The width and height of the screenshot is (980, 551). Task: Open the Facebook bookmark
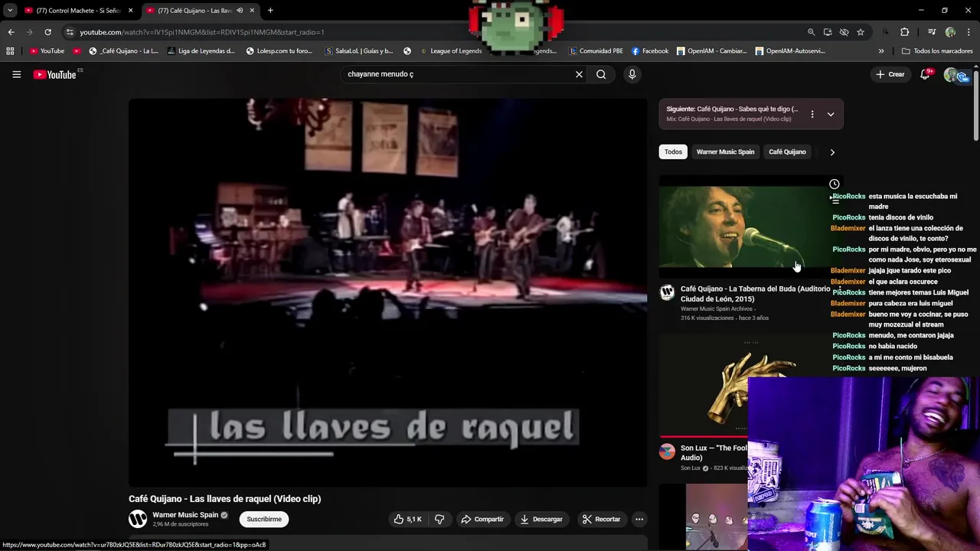pyautogui.click(x=650, y=51)
